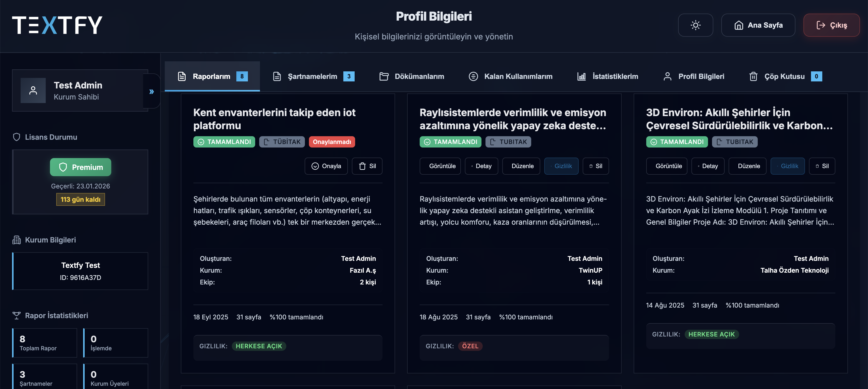Expand the sidebar with double chevron arrow
The width and height of the screenshot is (868, 389).
(x=152, y=91)
